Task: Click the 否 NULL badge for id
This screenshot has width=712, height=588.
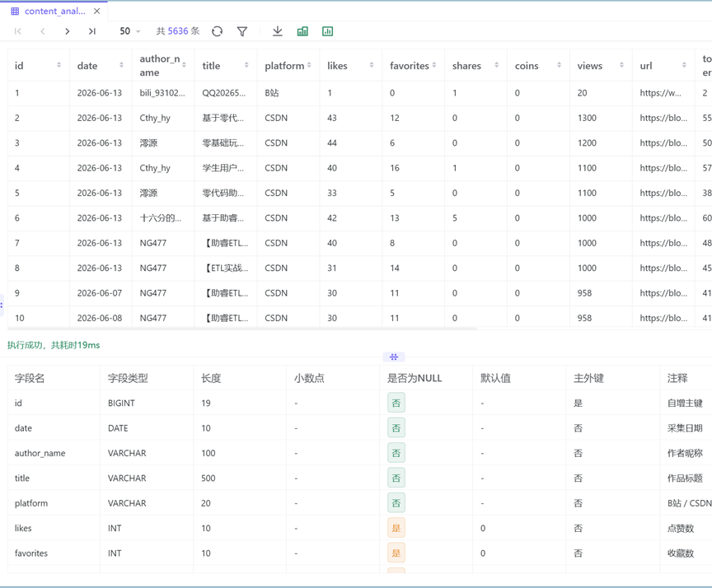Action: click(396, 403)
